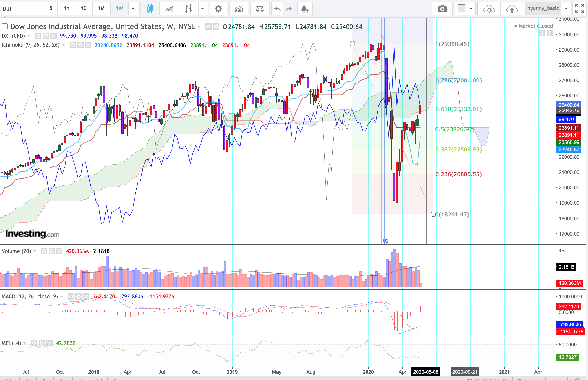The image size is (588, 380).
Task: Switch to area chart style icon
Action: pyautogui.click(x=169, y=9)
